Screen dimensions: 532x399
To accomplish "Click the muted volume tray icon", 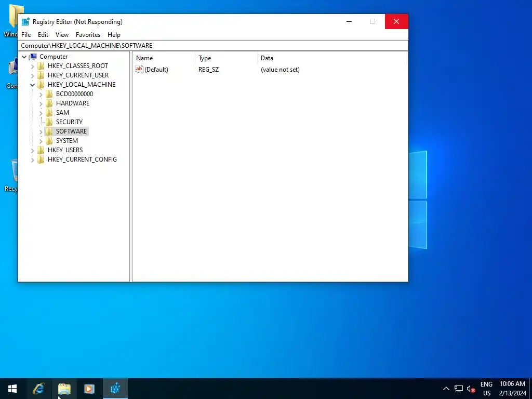I will (471, 389).
